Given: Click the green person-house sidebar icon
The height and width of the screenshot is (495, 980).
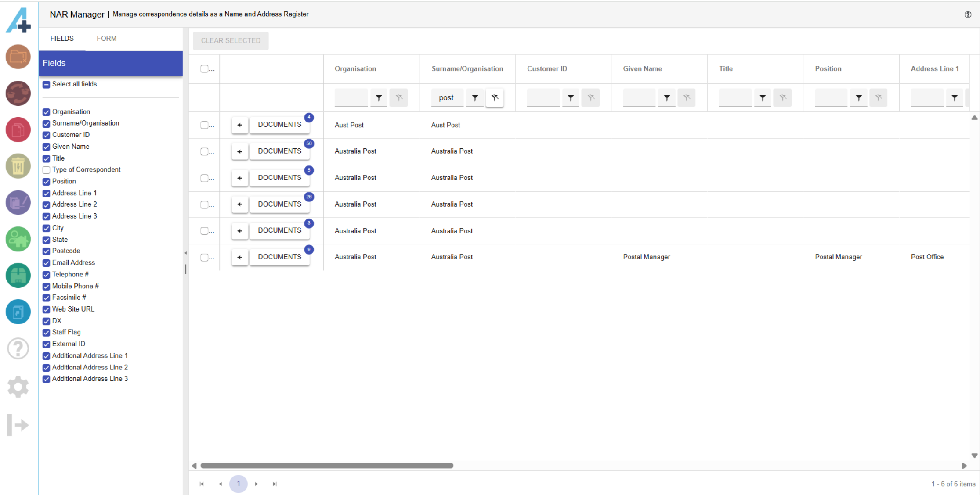Looking at the screenshot, I should (x=18, y=239).
